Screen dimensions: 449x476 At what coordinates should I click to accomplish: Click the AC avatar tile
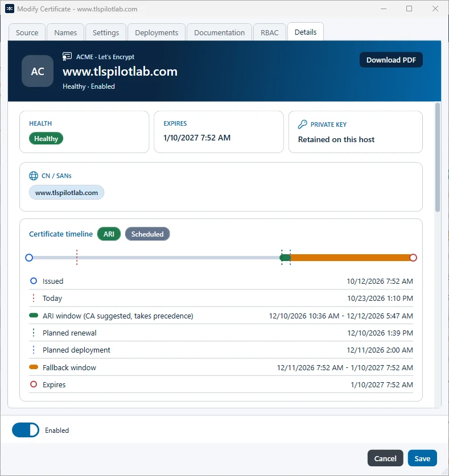pos(38,71)
